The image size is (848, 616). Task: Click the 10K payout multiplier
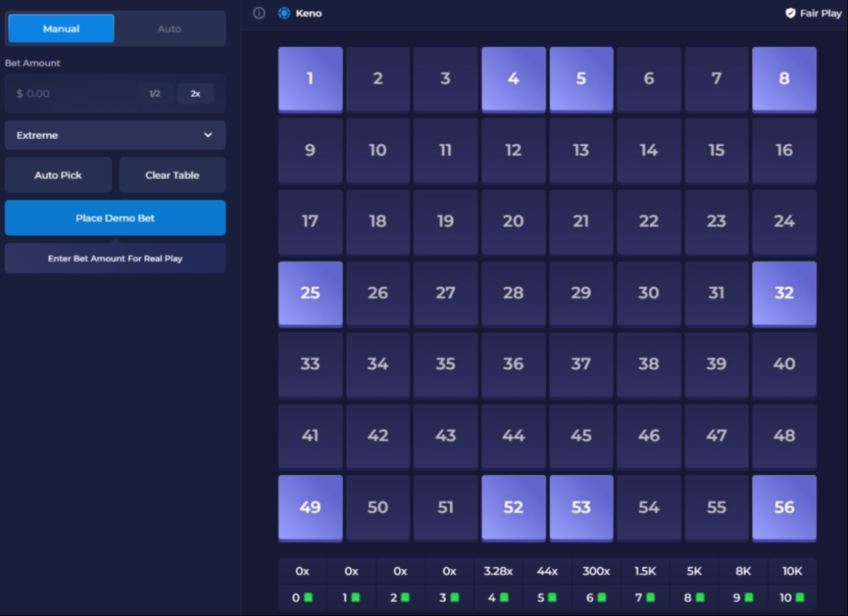tap(793, 571)
